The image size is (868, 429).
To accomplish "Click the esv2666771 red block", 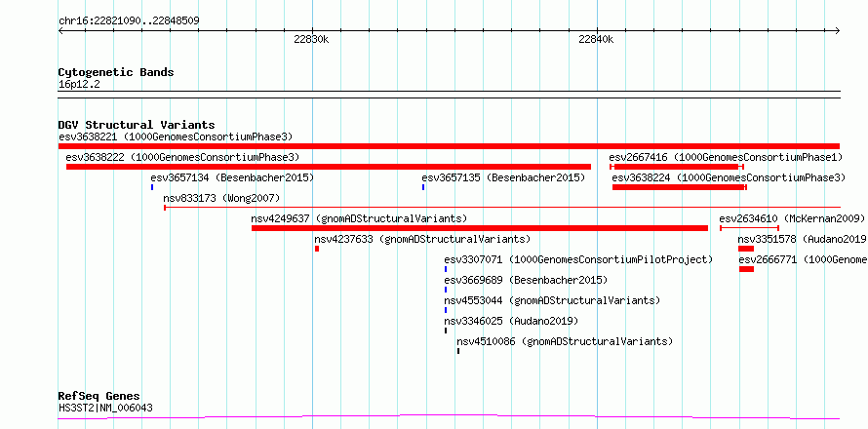I will pos(746,269).
